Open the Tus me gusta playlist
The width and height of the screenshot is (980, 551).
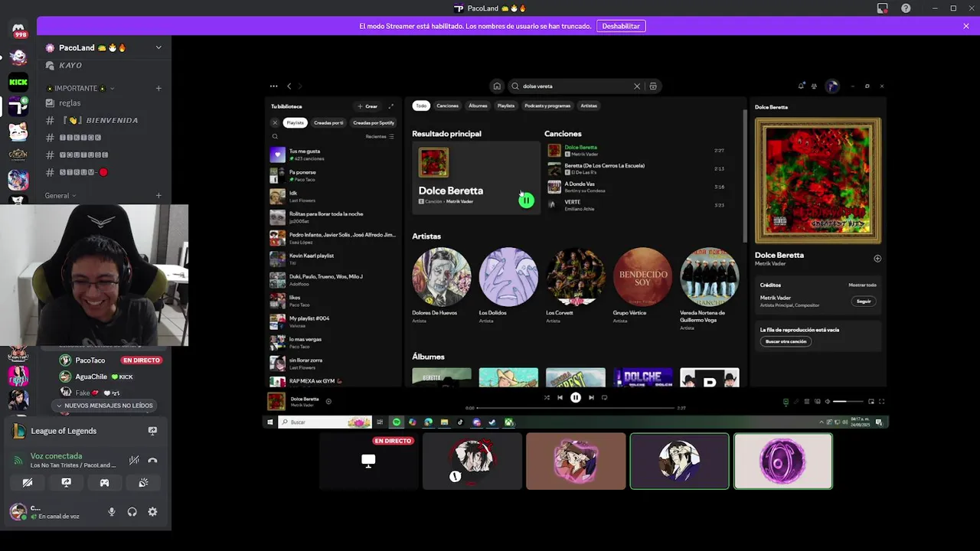point(334,155)
